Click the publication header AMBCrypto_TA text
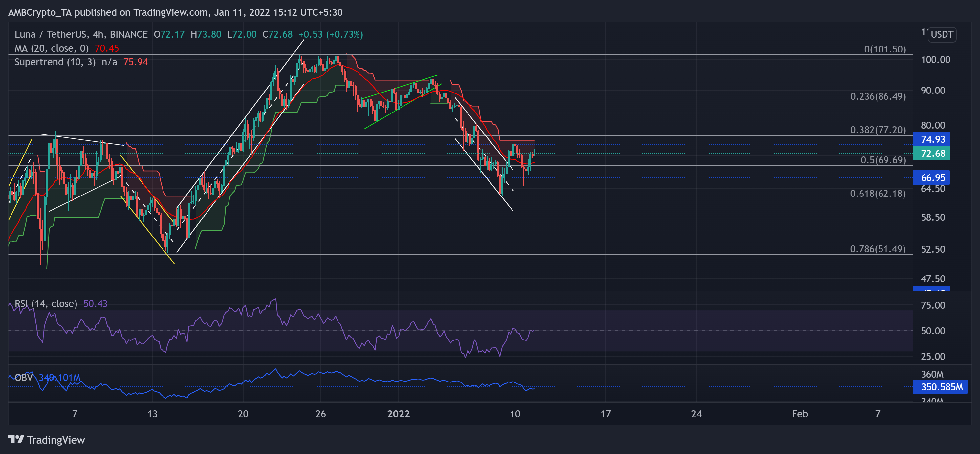Viewport: 980px width, 454px height. coord(40,12)
